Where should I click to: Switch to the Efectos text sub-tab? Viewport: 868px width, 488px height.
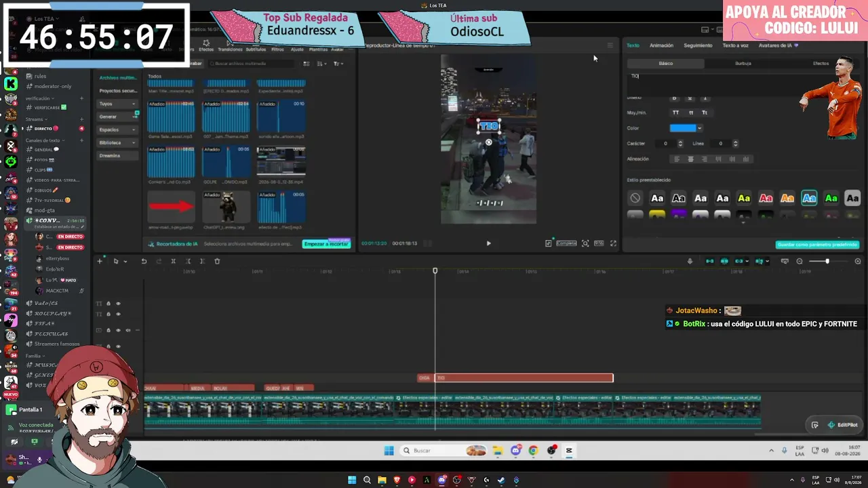coord(821,64)
